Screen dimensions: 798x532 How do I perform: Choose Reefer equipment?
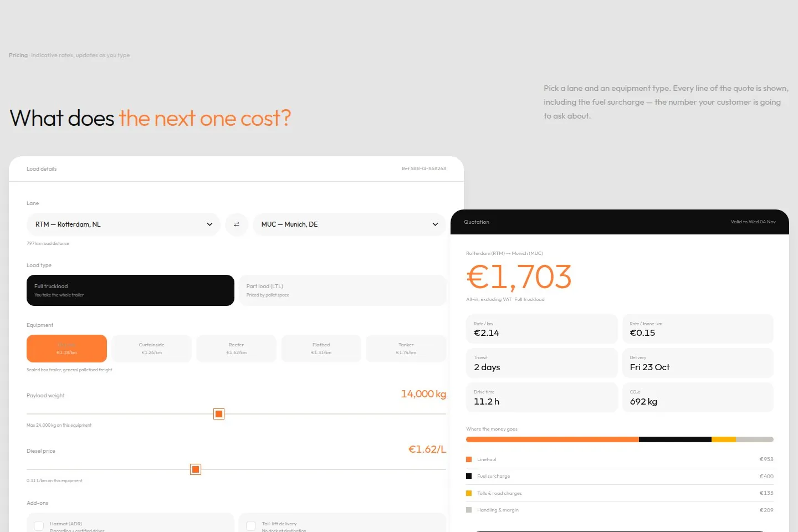pos(237,349)
